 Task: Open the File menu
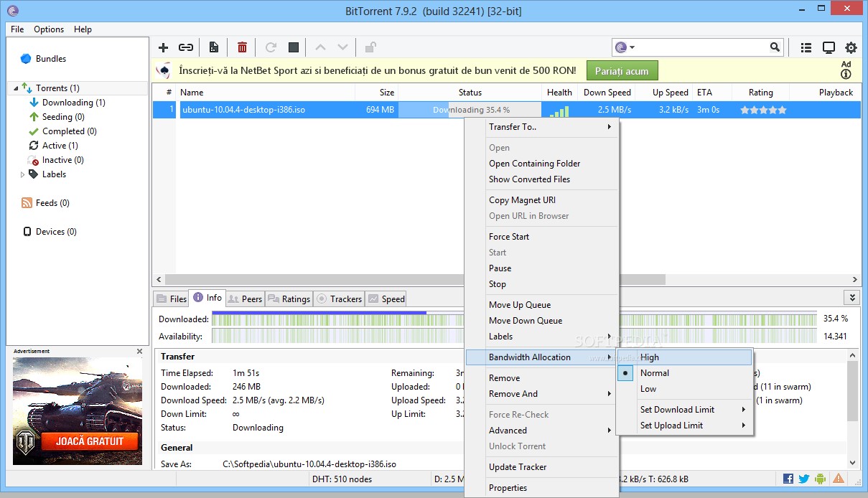click(x=17, y=29)
